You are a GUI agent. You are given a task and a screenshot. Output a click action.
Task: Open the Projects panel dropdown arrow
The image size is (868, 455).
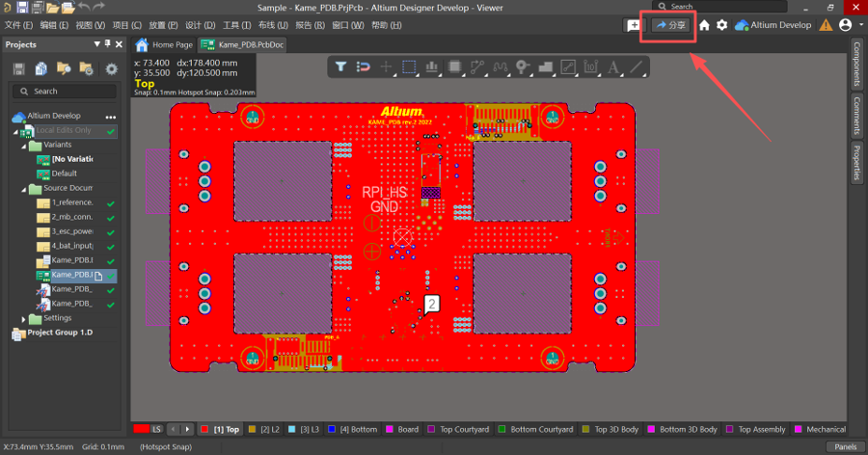[x=96, y=43]
